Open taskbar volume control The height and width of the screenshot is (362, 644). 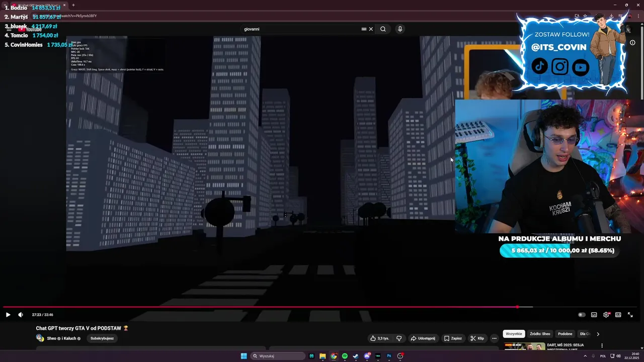[x=618, y=356]
